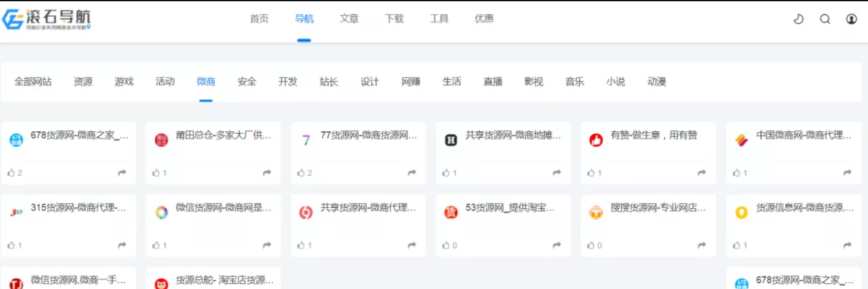The height and width of the screenshot is (289, 868).
Task: Open 莆田总仓-多家大厂供 site link
Action: pos(224,136)
